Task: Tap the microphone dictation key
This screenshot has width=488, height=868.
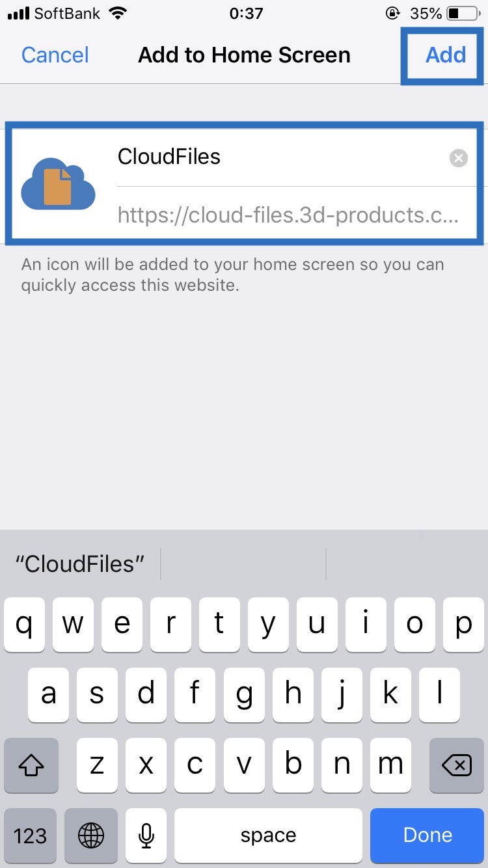Action: pos(147,835)
